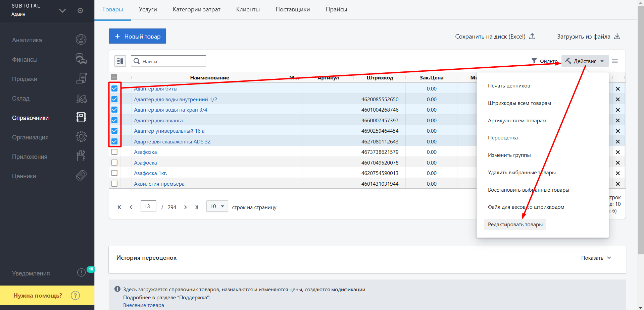This screenshot has width=644, height=310.
Task: Click the Нужна помощь? banner
Action: pyautogui.click(x=47, y=295)
